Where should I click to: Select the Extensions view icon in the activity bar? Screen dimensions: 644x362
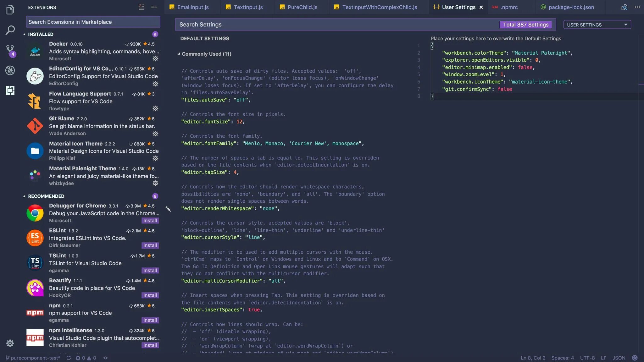pyautogui.click(x=10, y=90)
